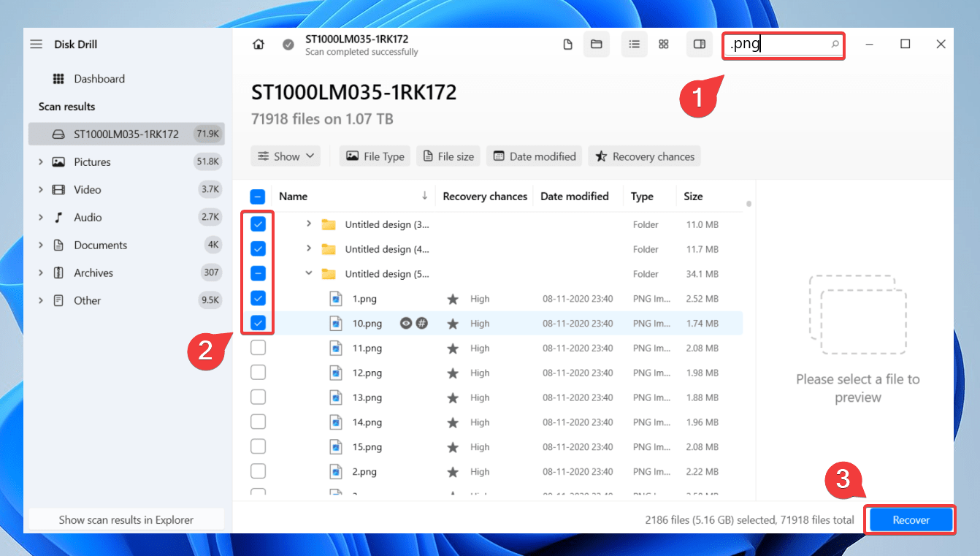
Task: Check the box for 11.png
Action: coord(258,349)
